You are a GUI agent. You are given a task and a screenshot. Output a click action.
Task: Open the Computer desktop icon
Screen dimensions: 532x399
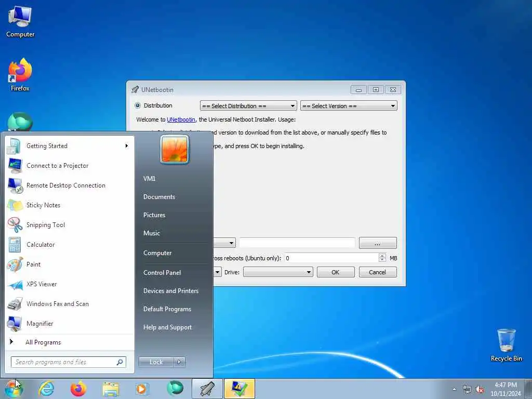[20, 21]
